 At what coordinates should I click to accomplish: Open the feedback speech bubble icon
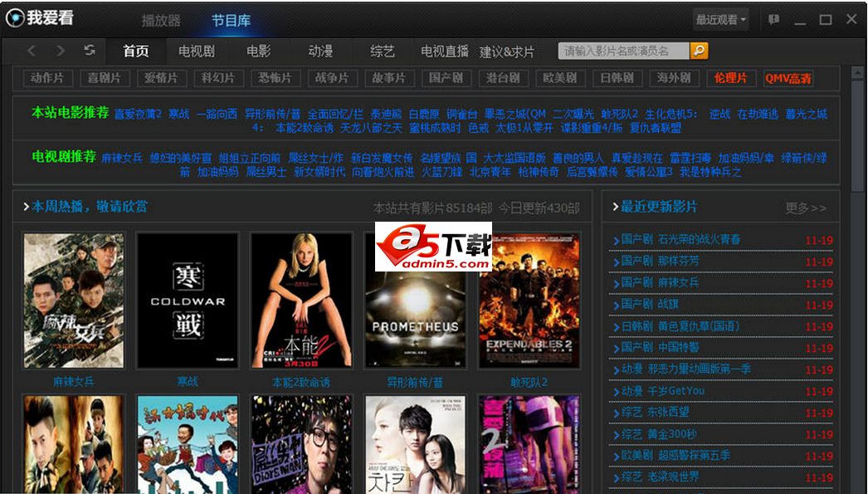(773, 20)
